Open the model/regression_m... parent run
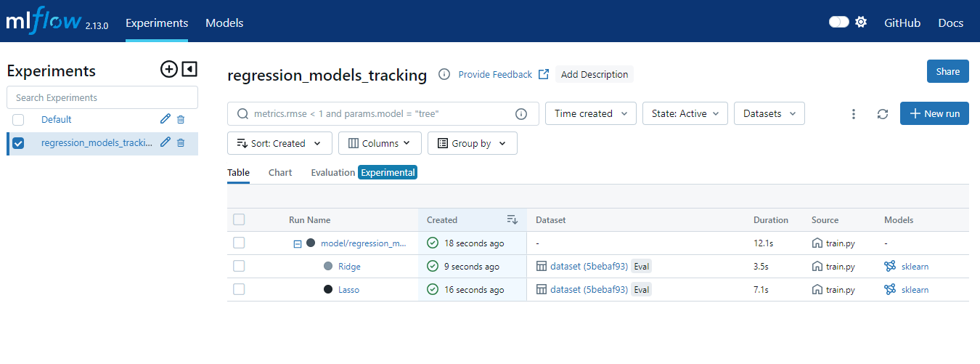Screen dimensions: 980x364 364,243
